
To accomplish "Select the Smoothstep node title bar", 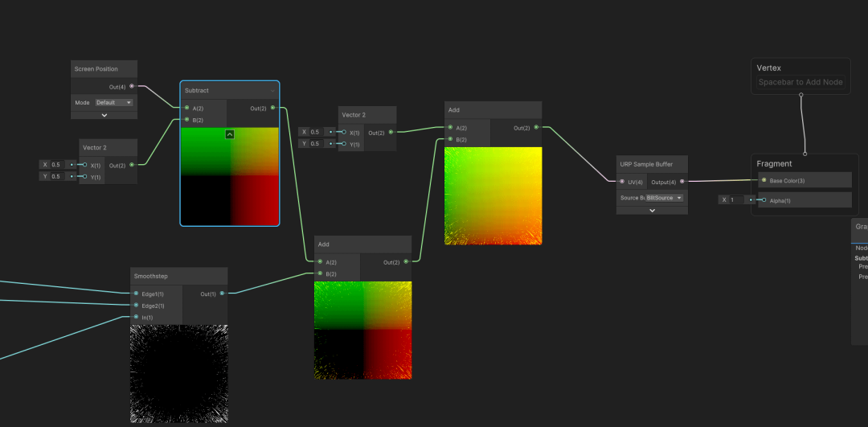I will click(x=179, y=276).
